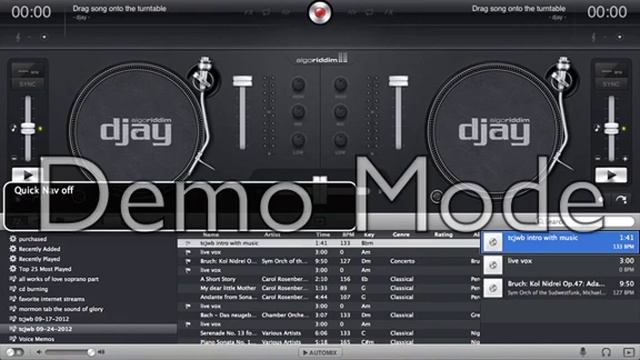This screenshot has width=640, height=360.
Task: Click the left channel mid EQ knob
Action: pos(298,112)
